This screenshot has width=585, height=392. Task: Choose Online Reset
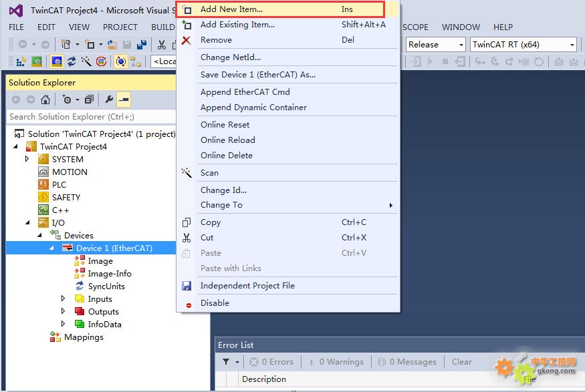[x=288, y=124]
